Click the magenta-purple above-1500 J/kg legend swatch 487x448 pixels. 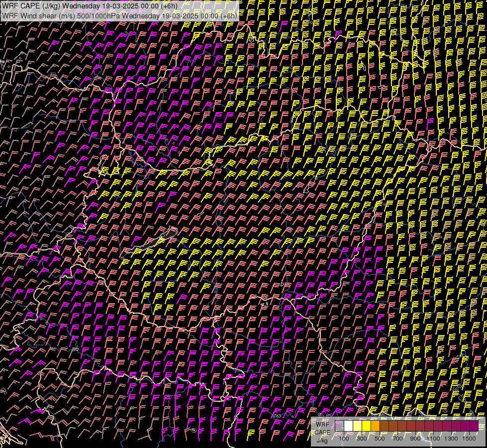[474, 426]
